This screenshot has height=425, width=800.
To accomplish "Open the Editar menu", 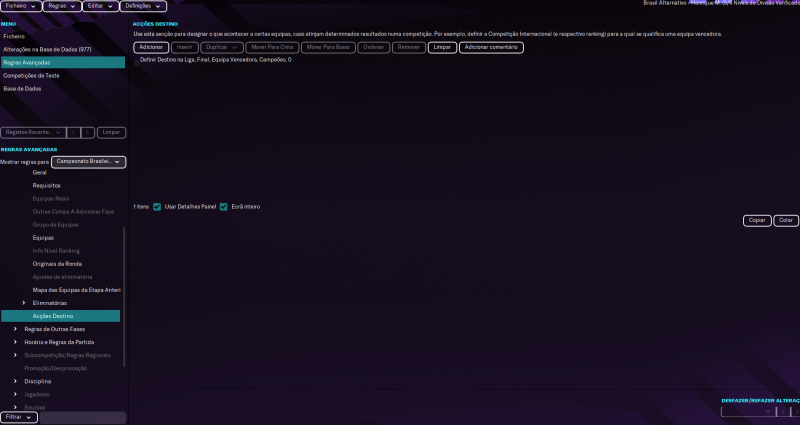I will point(99,6).
